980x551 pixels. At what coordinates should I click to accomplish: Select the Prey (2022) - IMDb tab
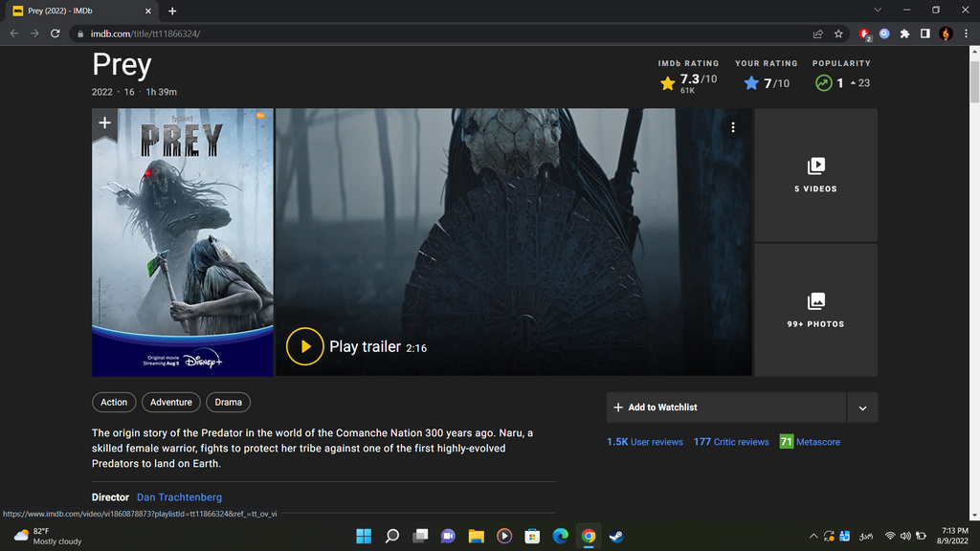click(81, 11)
